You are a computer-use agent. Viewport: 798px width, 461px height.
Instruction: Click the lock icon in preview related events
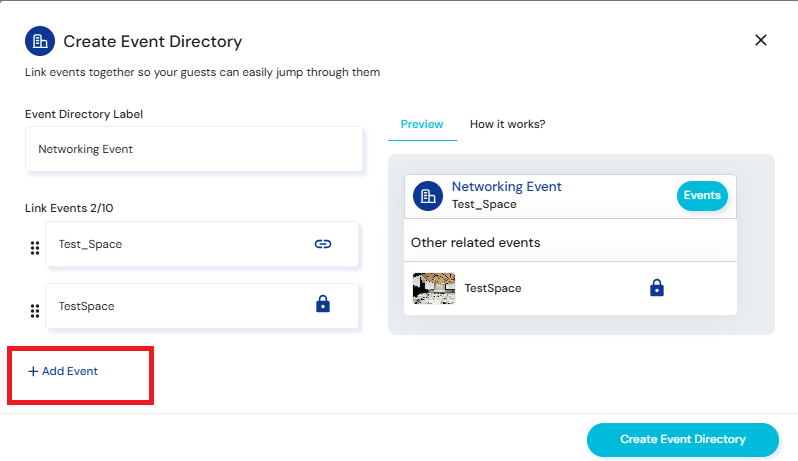point(656,288)
